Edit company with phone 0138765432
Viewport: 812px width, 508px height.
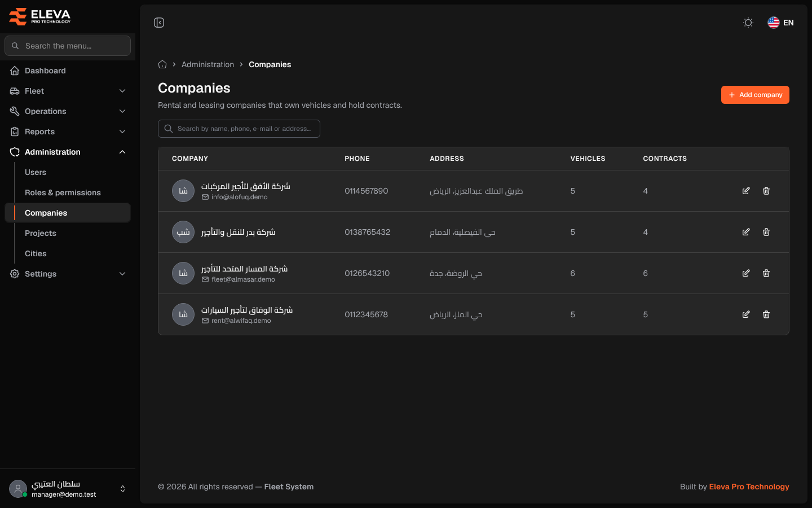click(x=746, y=232)
